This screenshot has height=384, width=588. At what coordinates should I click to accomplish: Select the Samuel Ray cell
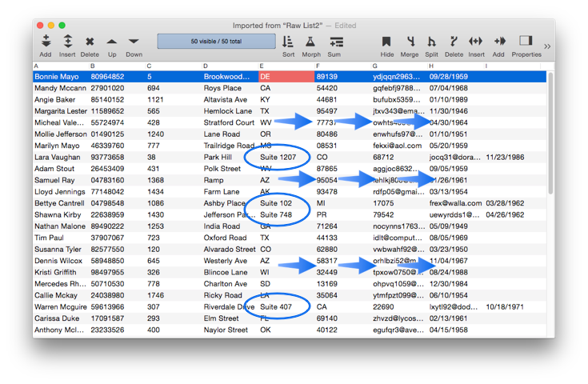point(61,180)
